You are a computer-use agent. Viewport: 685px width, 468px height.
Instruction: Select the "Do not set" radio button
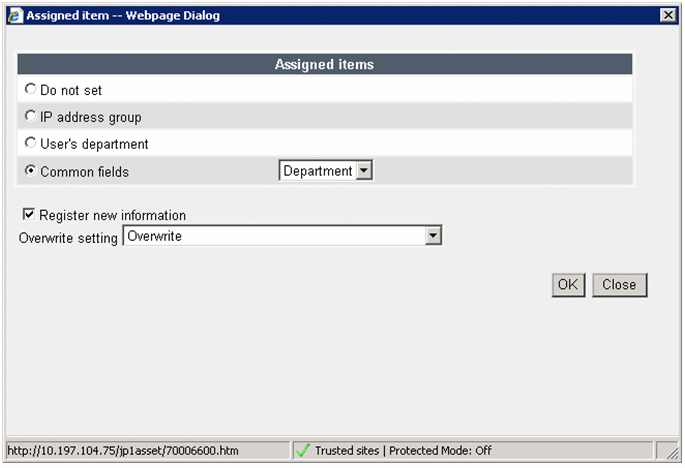tap(30, 90)
